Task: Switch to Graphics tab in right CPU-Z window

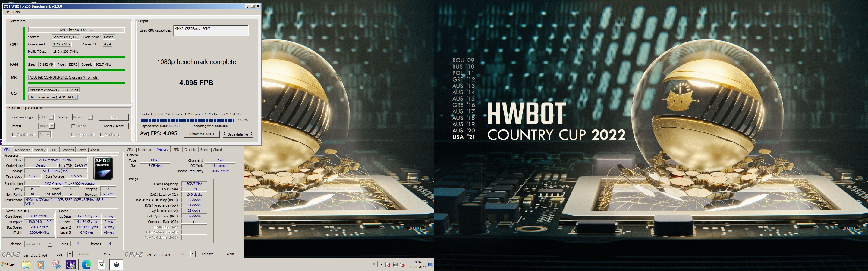Action: 191,150
